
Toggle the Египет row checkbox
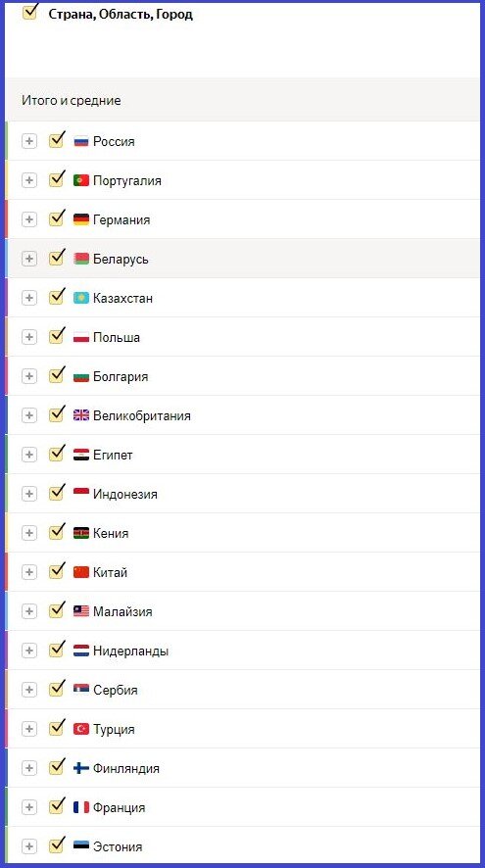pos(56,454)
